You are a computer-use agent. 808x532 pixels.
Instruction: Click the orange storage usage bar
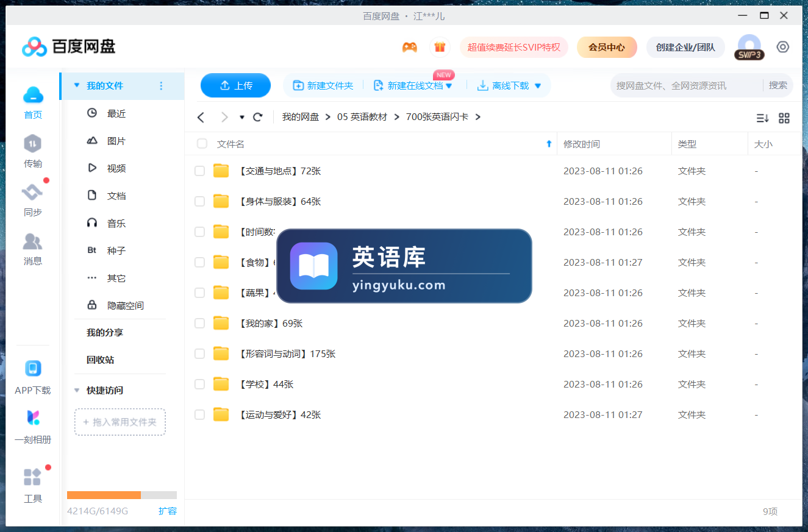pos(104,495)
